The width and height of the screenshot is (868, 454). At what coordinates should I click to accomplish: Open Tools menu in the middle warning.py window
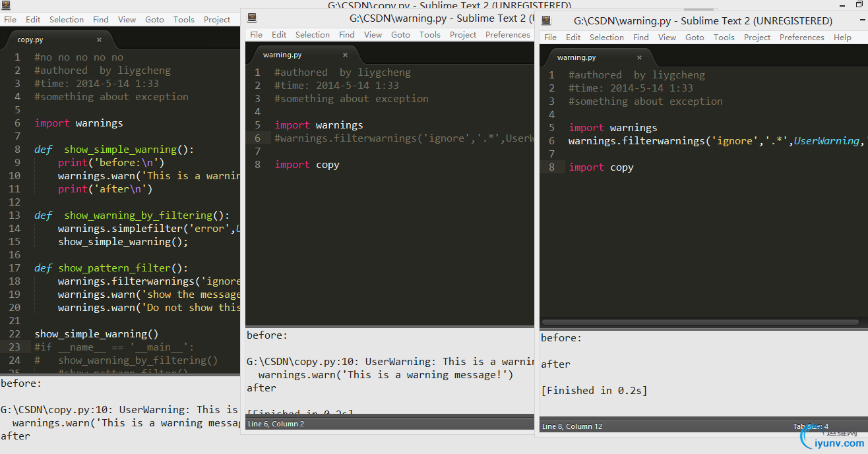(x=430, y=35)
